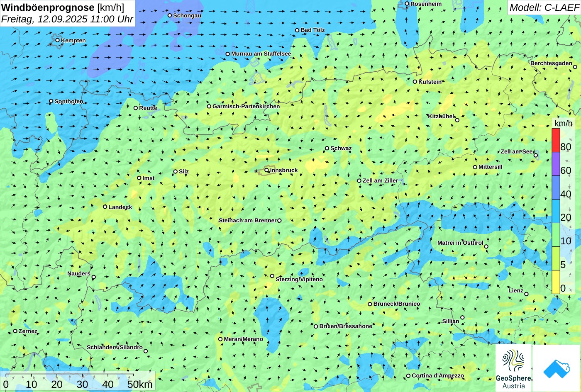Click the Modell: C-LAEF label
The image size is (581, 392).
click(544, 7)
